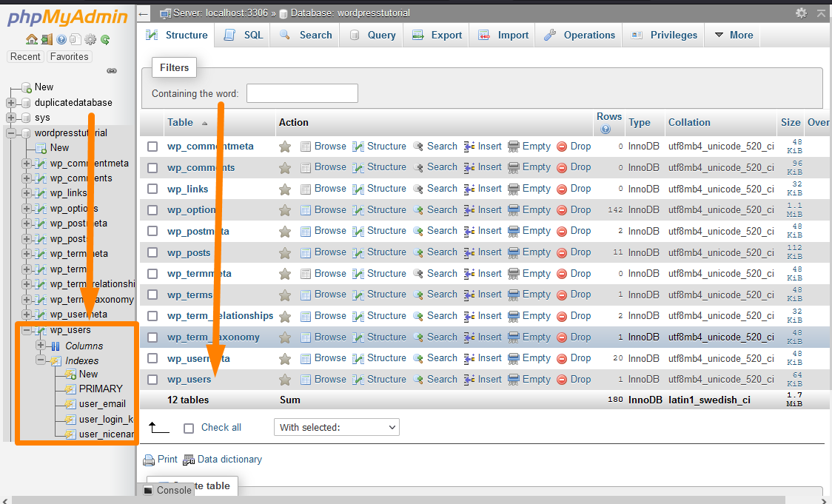Click the Structure tab

[x=177, y=35]
